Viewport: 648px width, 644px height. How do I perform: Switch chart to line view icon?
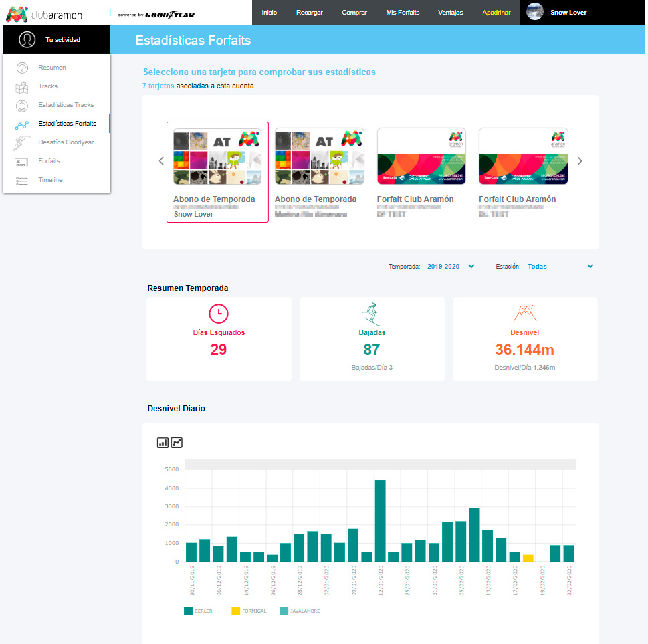[x=177, y=442]
